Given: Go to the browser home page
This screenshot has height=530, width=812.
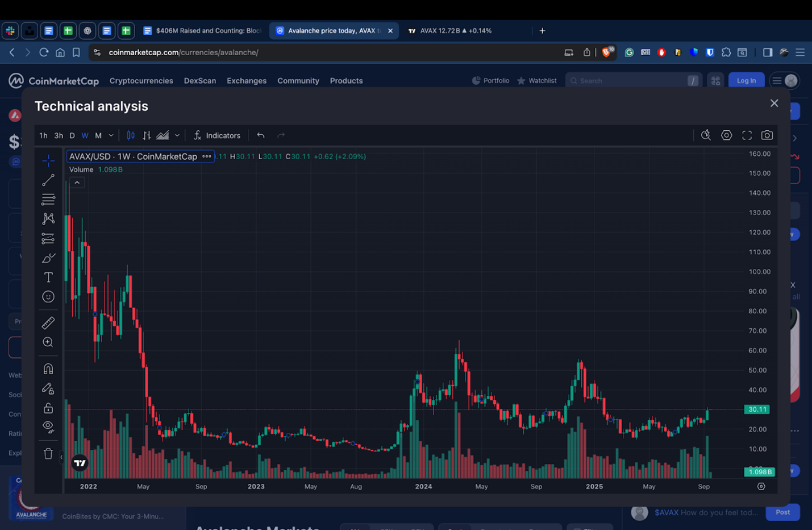Looking at the screenshot, I should click(60, 52).
